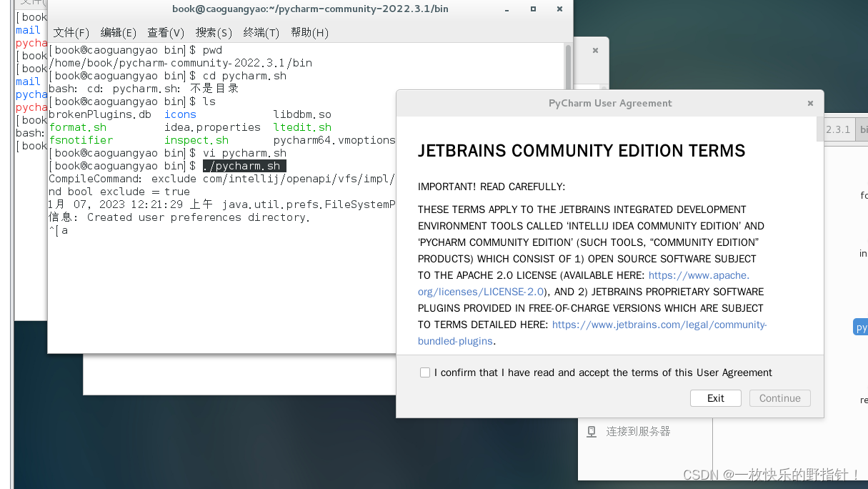The height and width of the screenshot is (489, 868).
Task: Maximize the front terminal window
Action: (533, 9)
